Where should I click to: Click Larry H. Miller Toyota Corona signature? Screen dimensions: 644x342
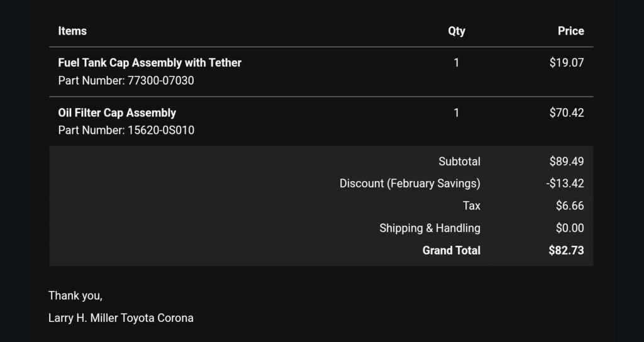coord(121,318)
